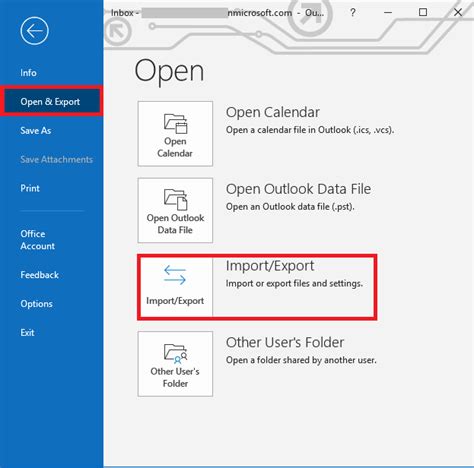Minimize the Outlook window
Screen dimensions: 474x468
click(x=388, y=12)
